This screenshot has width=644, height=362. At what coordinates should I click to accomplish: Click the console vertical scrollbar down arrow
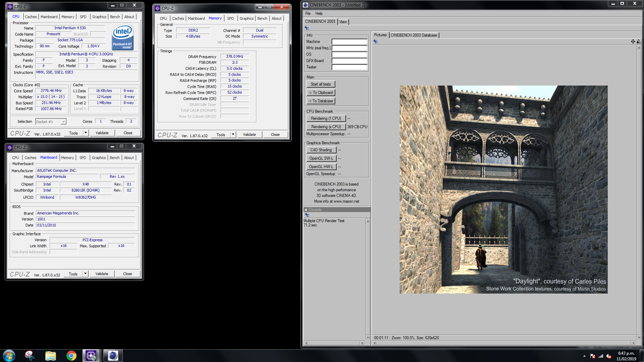pos(368,337)
